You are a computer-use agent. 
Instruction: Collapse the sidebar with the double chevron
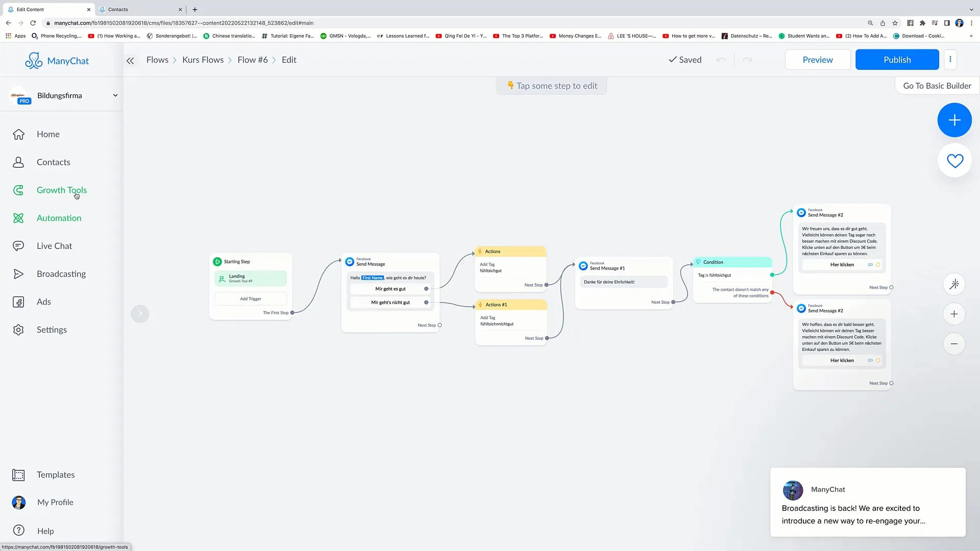130,61
